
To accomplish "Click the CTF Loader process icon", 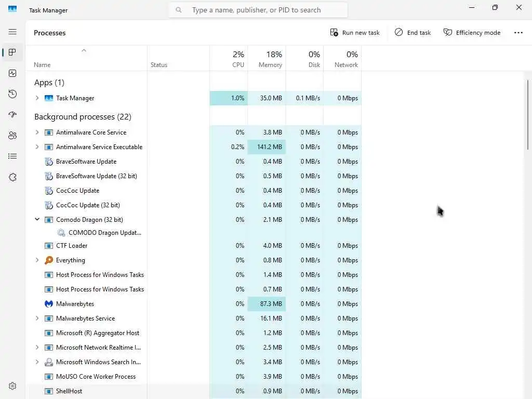I will click(x=49, y=246).
